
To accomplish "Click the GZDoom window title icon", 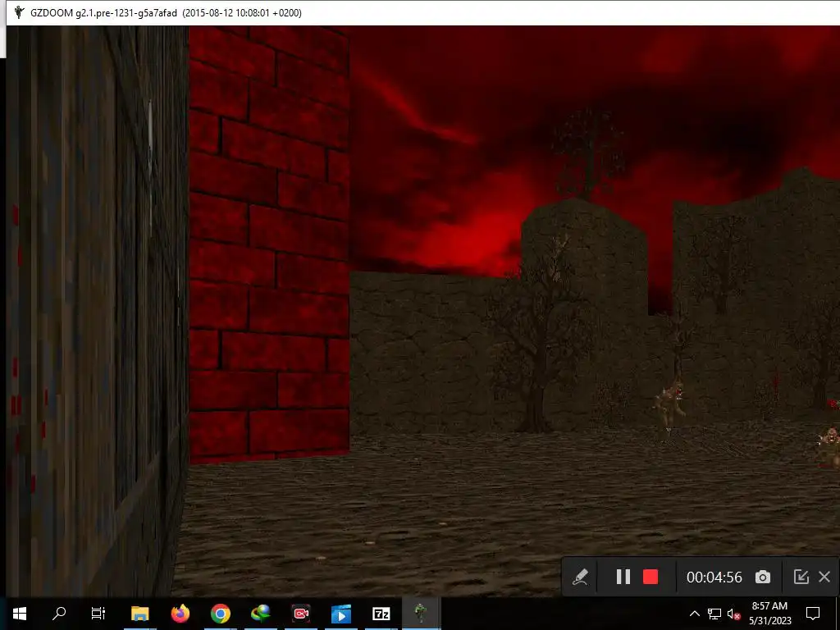I will (x=19, y=12).
